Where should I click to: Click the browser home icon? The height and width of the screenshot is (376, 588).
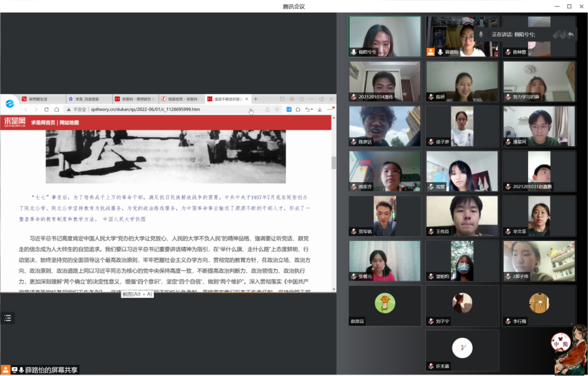point(57,109)
